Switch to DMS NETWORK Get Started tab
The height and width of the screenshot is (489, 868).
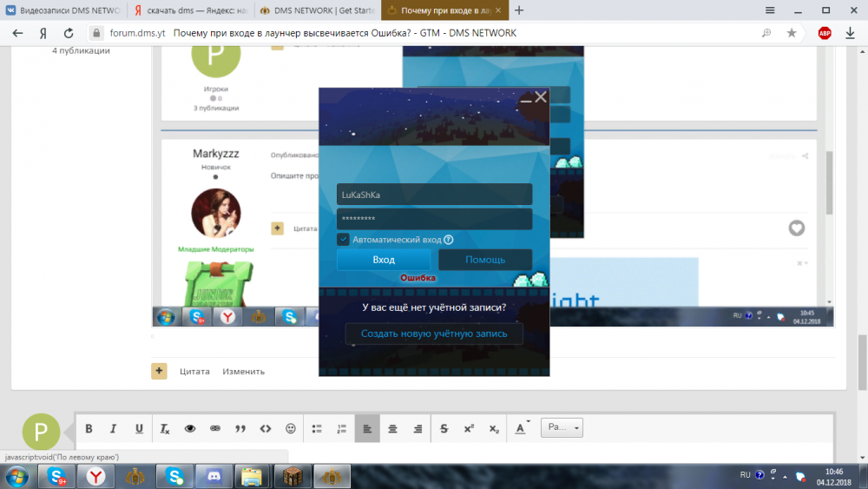(319, 10)
